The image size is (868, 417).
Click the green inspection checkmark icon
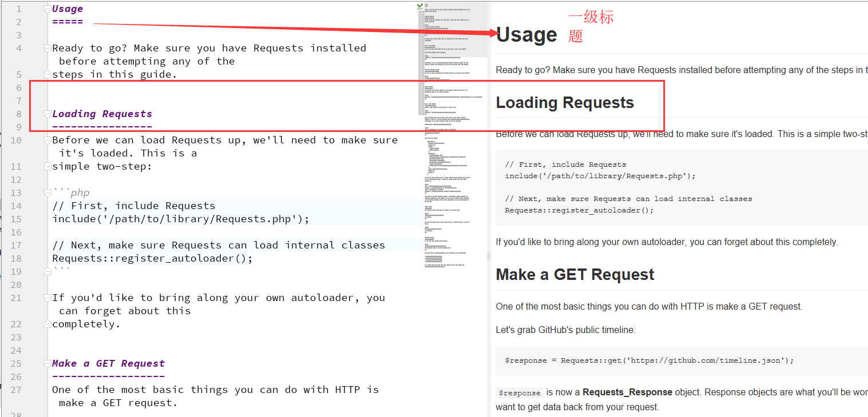(x=420, y=7)
